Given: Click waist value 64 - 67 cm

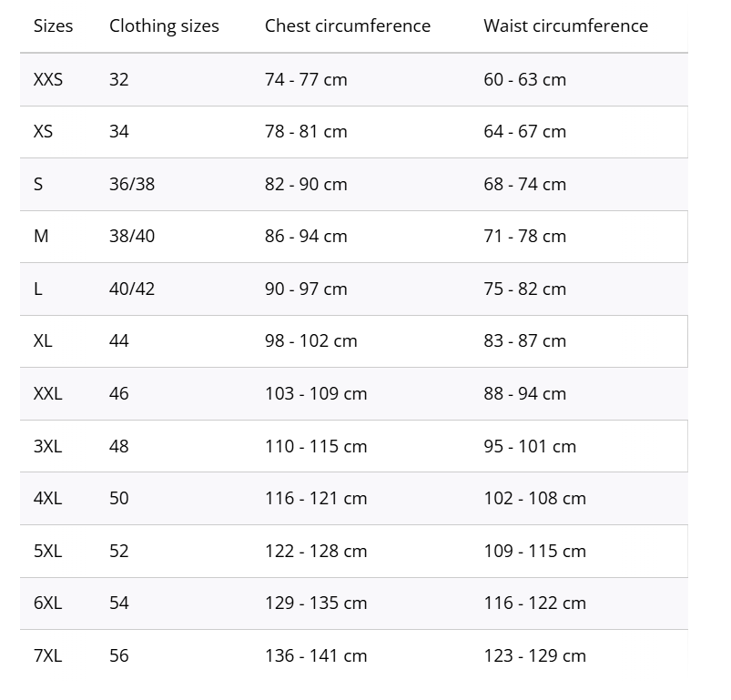Looking at the screenshot, I should point(524,131).
